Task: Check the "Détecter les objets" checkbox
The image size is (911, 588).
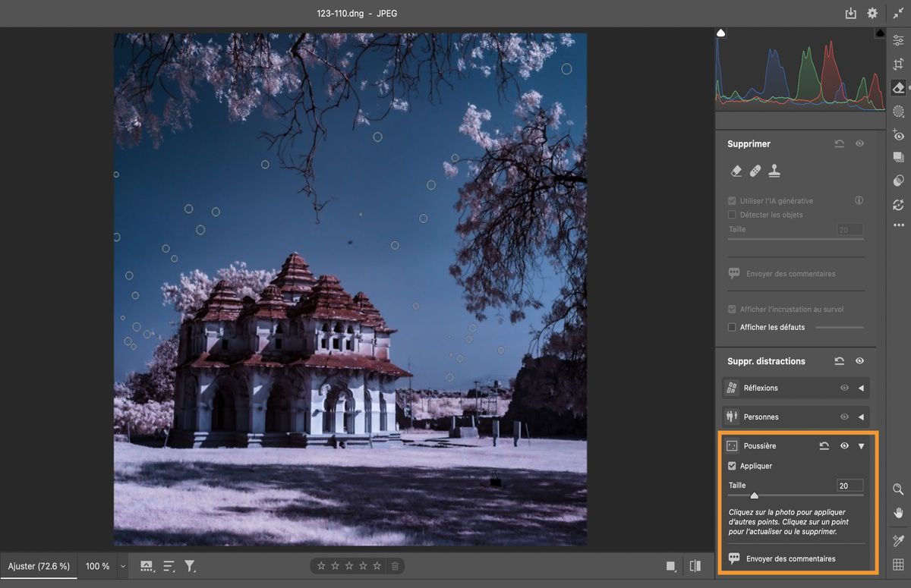Action: click(731, 215)
